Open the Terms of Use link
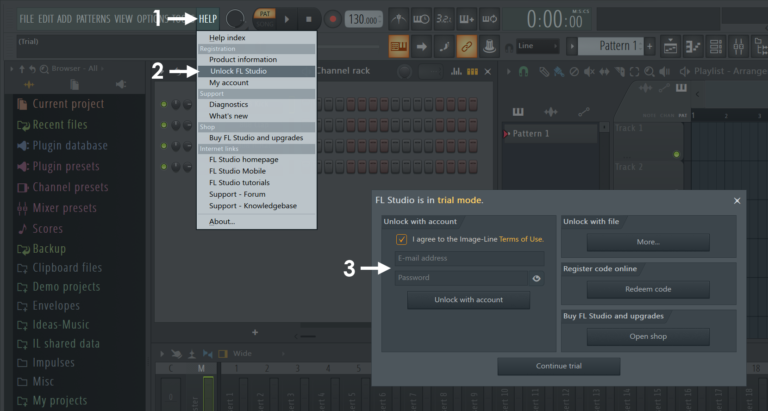Image resolution: width=768 pixels, height=411 pixels. 521,240
